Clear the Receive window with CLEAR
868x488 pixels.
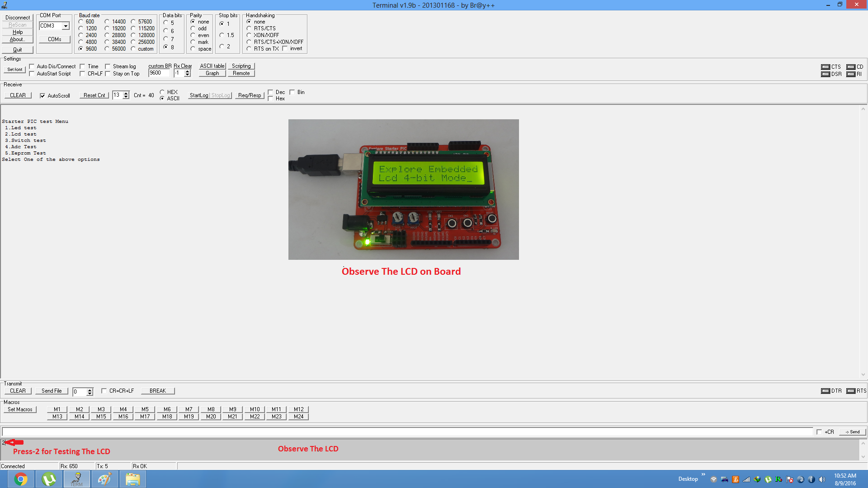[18, 95]
